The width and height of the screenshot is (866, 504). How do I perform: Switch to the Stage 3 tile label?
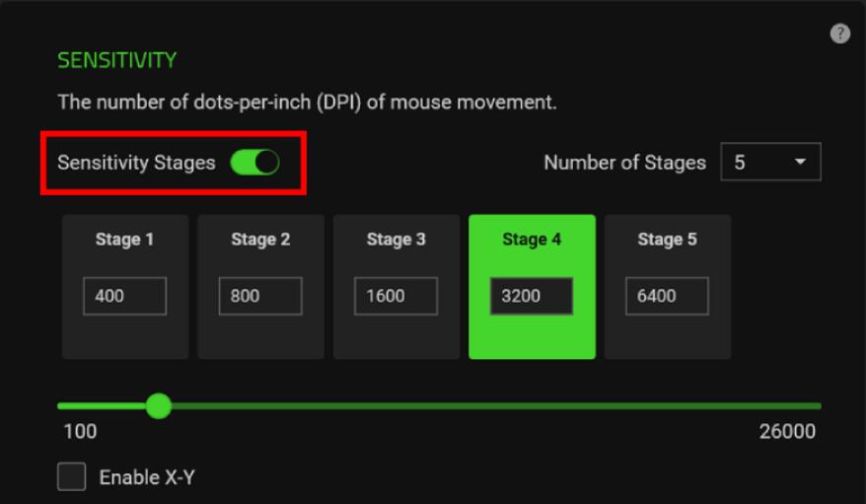point(396,239)
